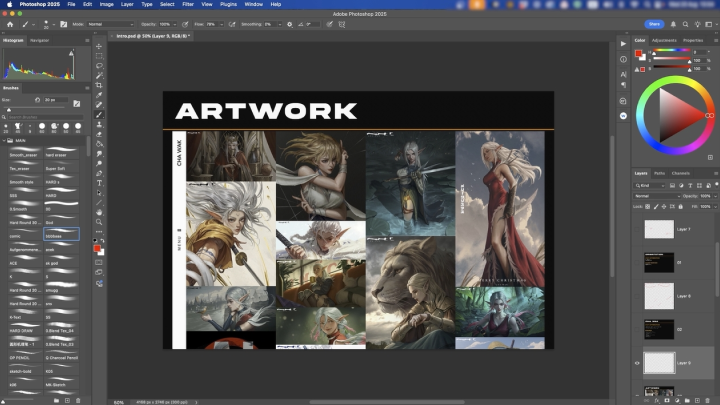Open the Filter menu
Viewport: 720px width, 405px height.
(x=188, y=4)
